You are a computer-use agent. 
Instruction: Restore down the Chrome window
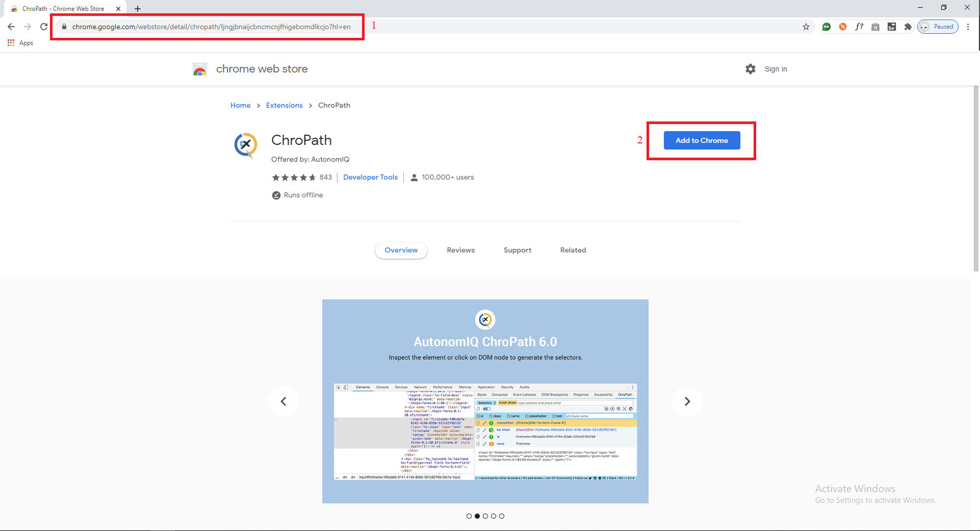(x=944, y=8)
